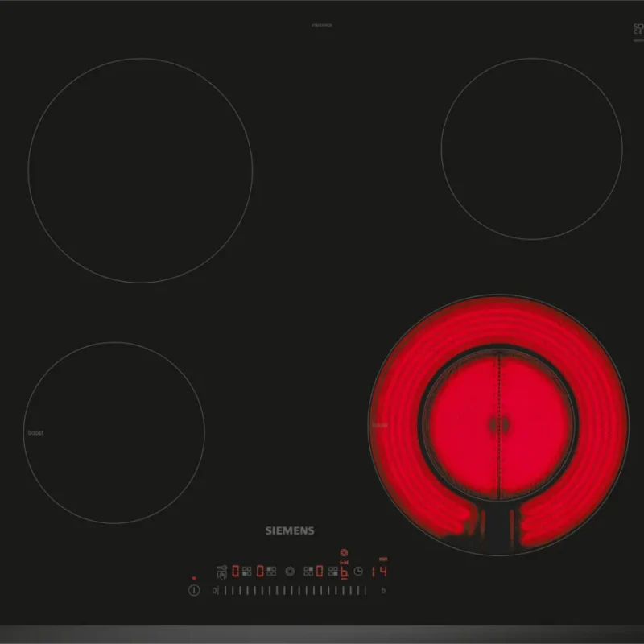Tap the '0' start of heat slider
The height and width of the screenshot is (644, 644).
(214, 590)
